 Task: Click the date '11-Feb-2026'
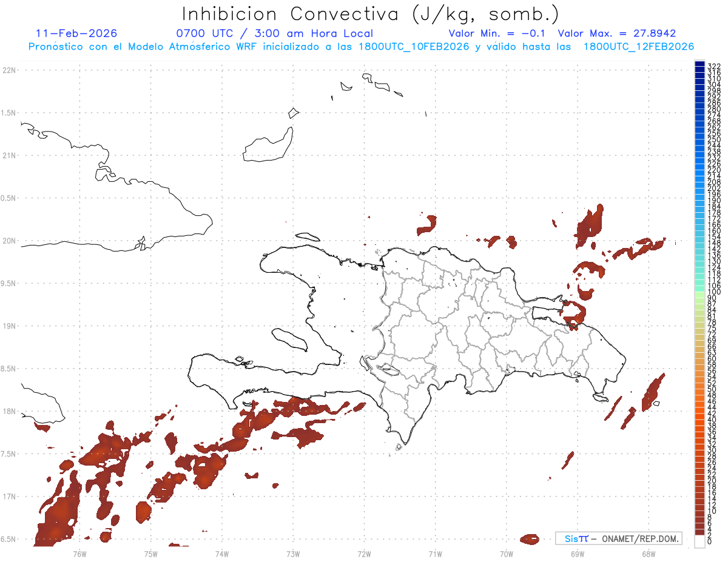[76, 33]
